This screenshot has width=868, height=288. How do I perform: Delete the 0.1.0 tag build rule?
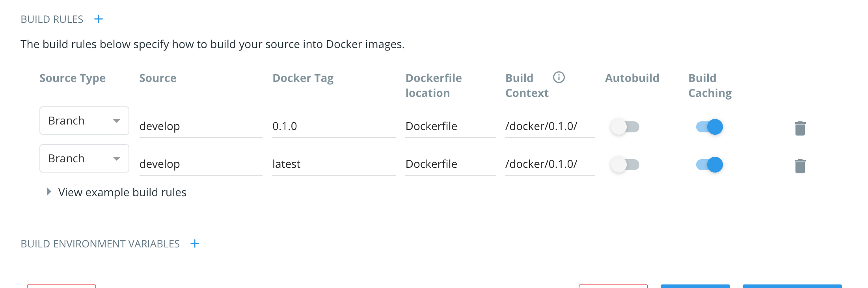pos(800,128)
